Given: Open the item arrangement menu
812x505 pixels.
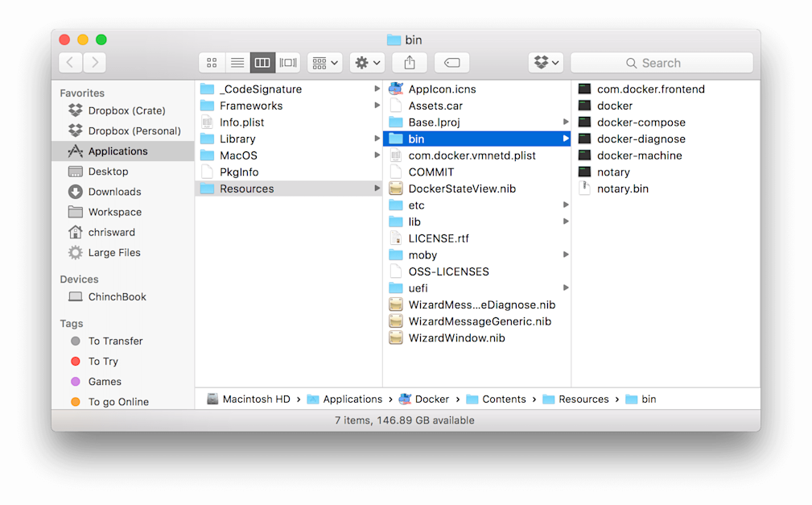Looking at the screenshot, I should tap(324, 62).
